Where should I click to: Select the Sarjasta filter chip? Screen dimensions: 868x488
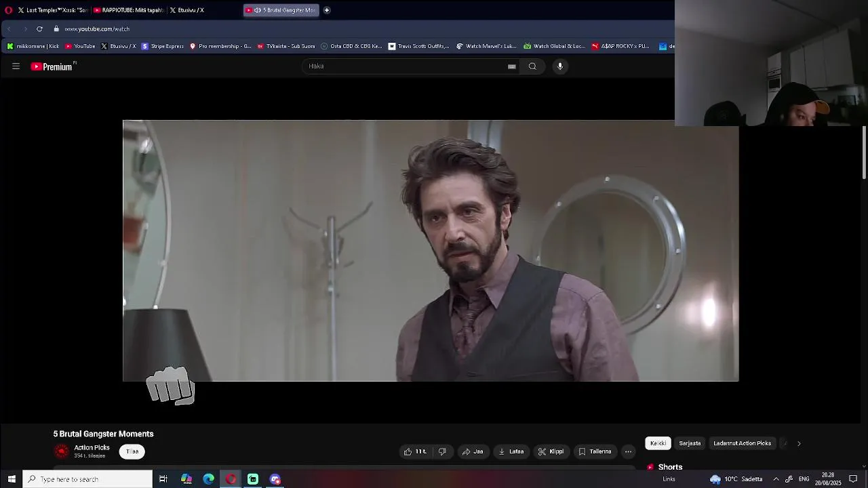[x=690, y=443]
